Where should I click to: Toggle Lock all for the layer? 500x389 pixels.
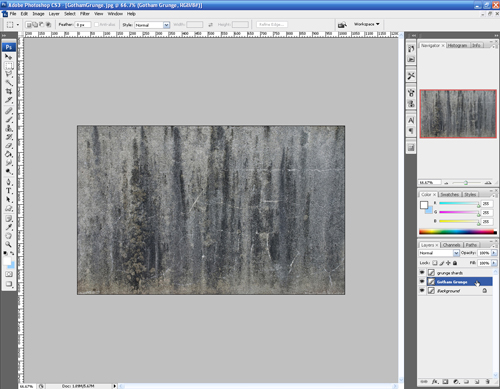[455, 263]
